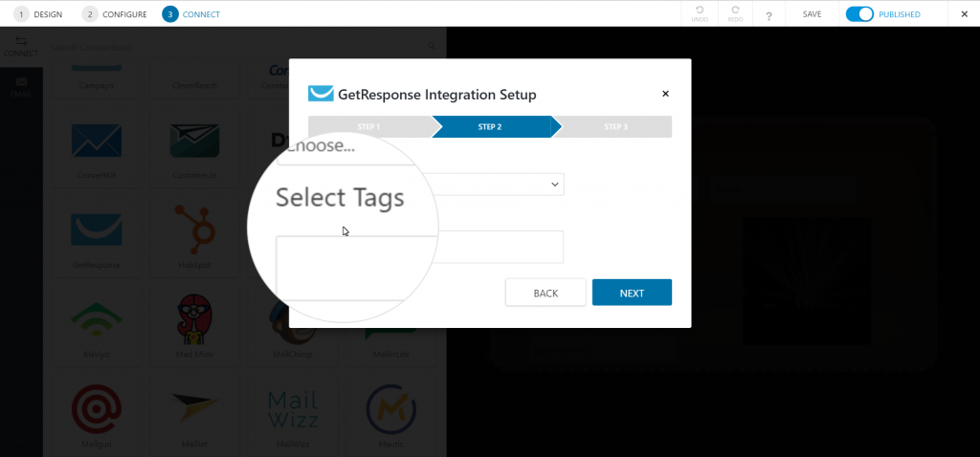The image size is (980, 457).
Task: Click the Back button
Action: click(x=546, y=293)
